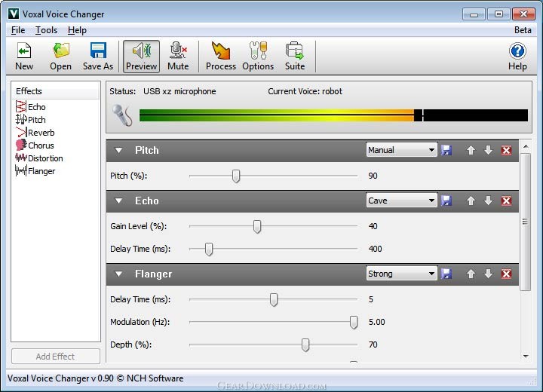Select Pitch in the Effects list
The image size is (543, 392).
(x=31, y=119)
